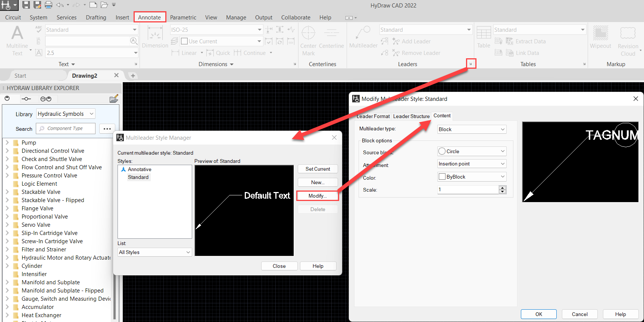Select the Quick dimension tool

218,53
